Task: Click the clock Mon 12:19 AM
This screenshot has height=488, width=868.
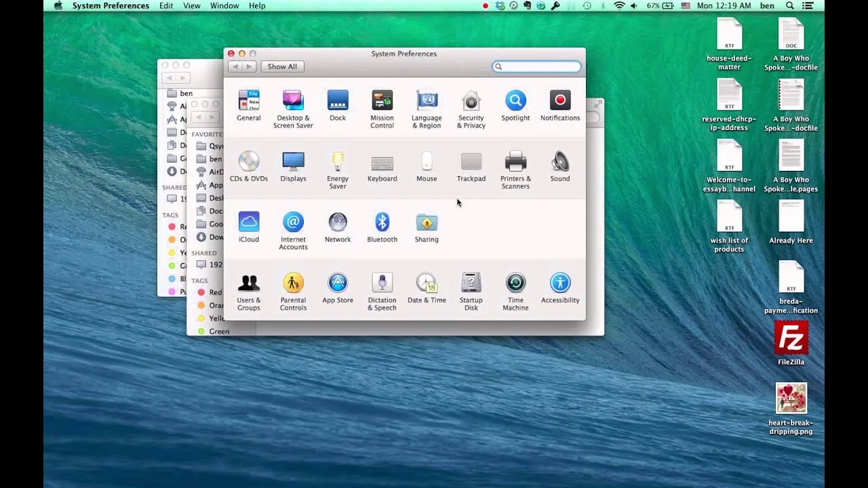Action: coord(724,5)
